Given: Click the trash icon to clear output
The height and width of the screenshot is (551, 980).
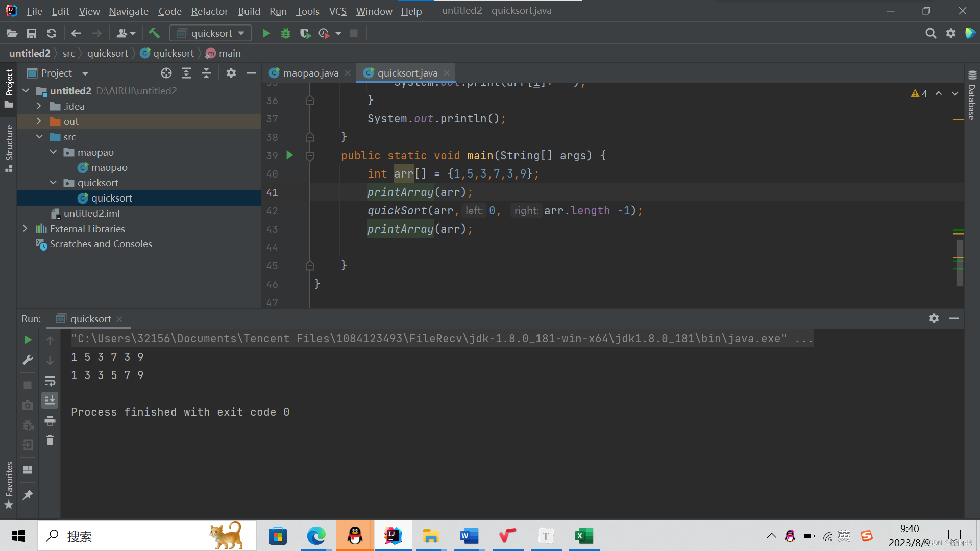Looking at the screenshot, I should 50,440.
